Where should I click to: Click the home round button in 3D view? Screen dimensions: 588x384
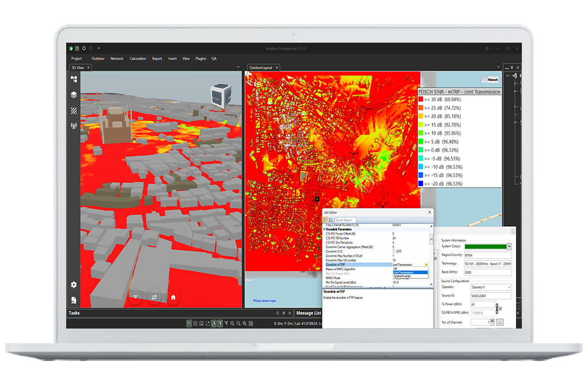click(173, 297)
